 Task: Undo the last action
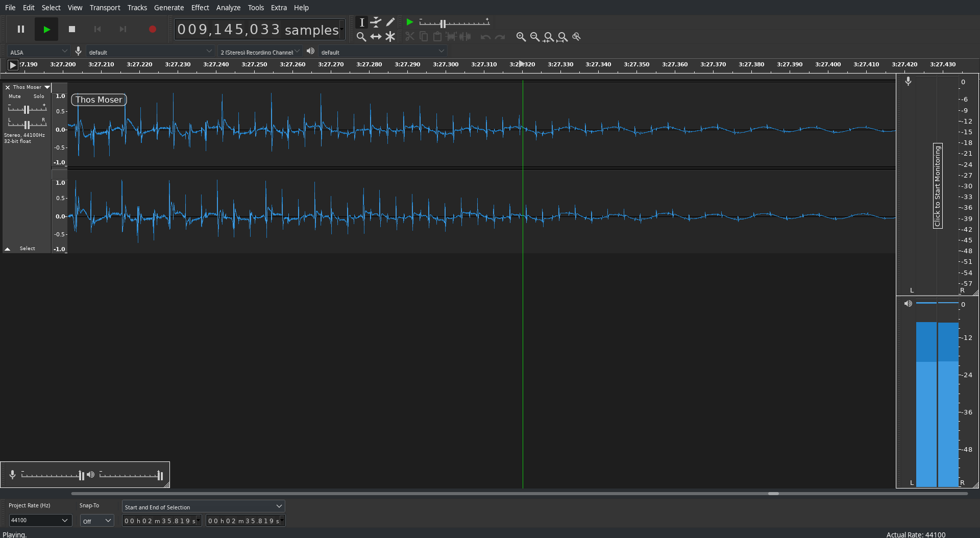[x=485, y=37]
